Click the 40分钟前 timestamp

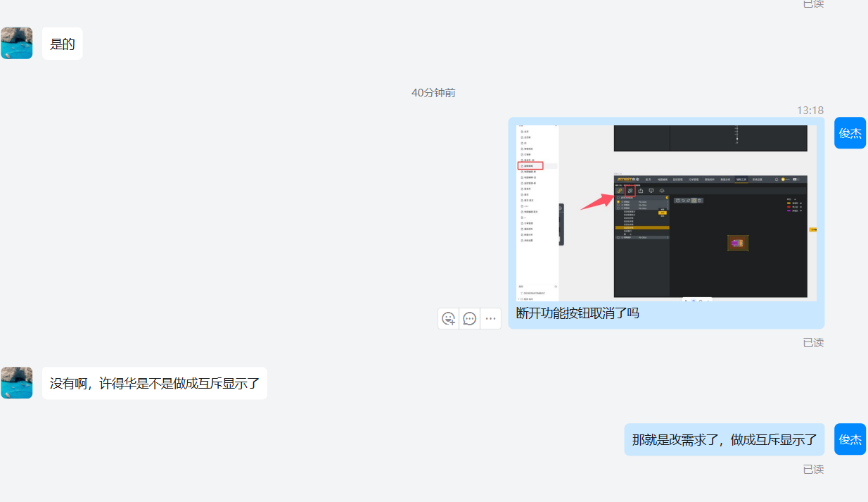433,93
